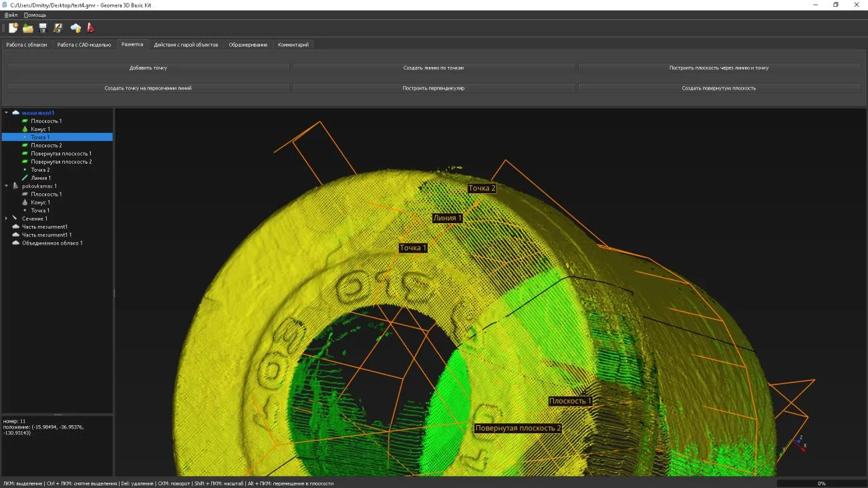Switch to Работа с CAD-моделью tab
The width and height of the screenshot is (868, 488).
coord(84,45)
